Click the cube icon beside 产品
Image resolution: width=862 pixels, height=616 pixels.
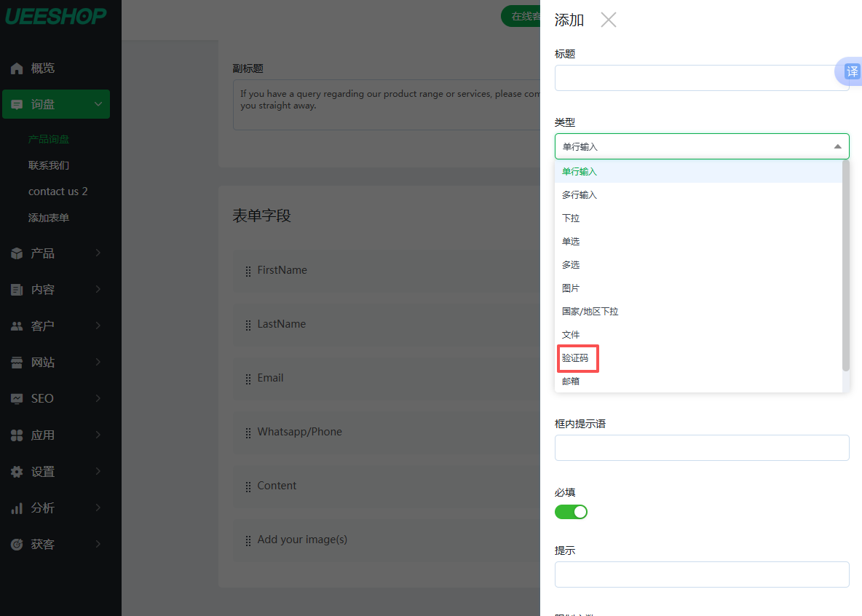(x=17, y=253)
